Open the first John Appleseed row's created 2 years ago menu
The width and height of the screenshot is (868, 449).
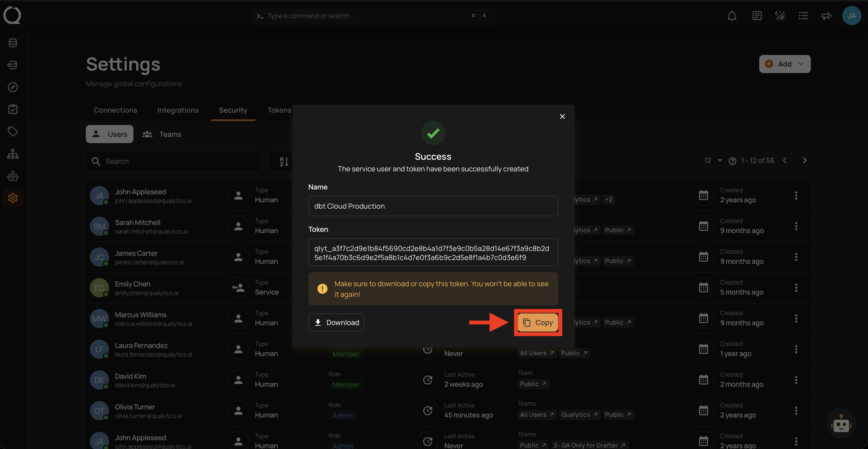pyautogui.click(x=796, y=196)
